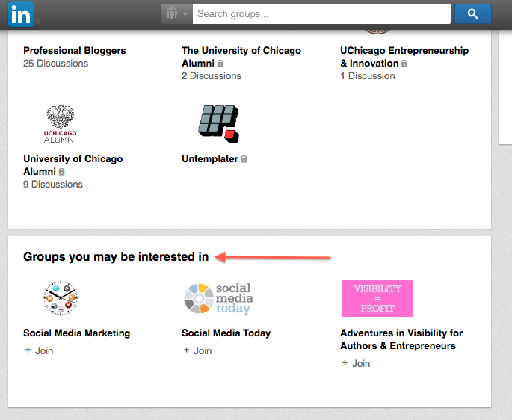The image size is (512, 420).
Task: Click the 2 Discussions text
Action: click(212, 75)
